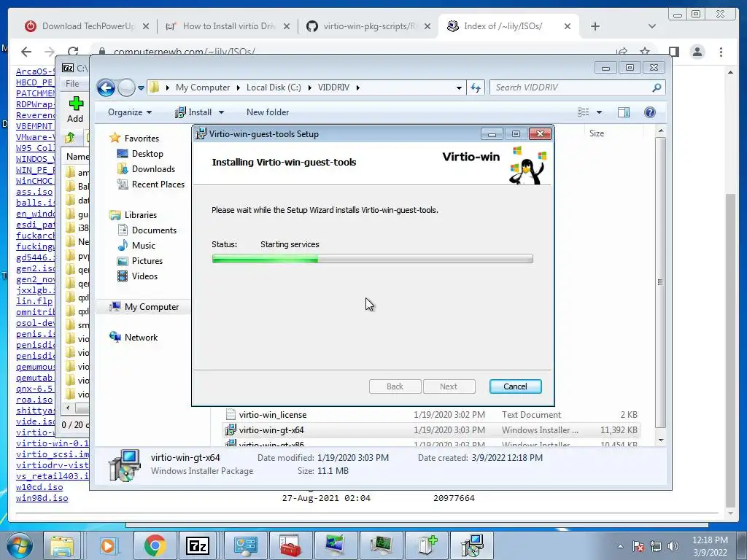Switch to 7-Zip in the taskbar
This screenshot has width=747, height=560.
(198, 545)
